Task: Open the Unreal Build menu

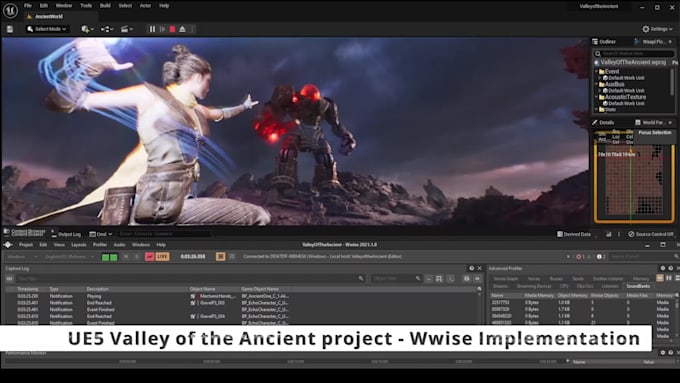Action: click(x=105, y=6)
